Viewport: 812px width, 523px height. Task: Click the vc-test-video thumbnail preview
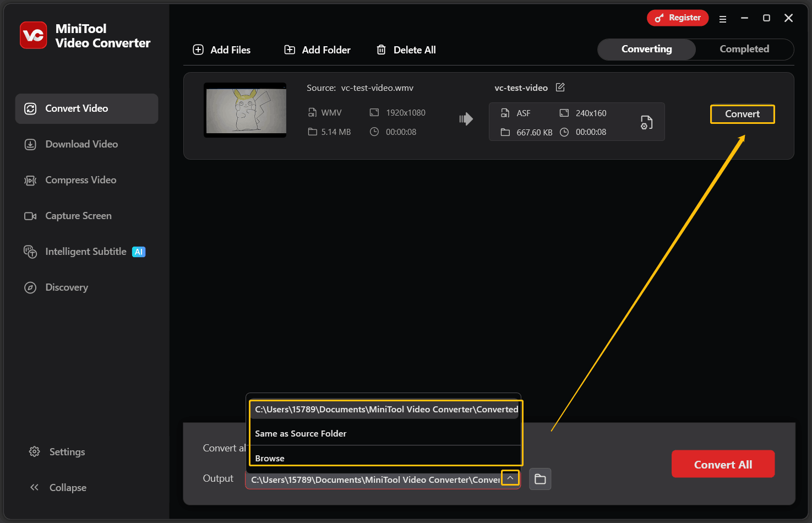244,110
